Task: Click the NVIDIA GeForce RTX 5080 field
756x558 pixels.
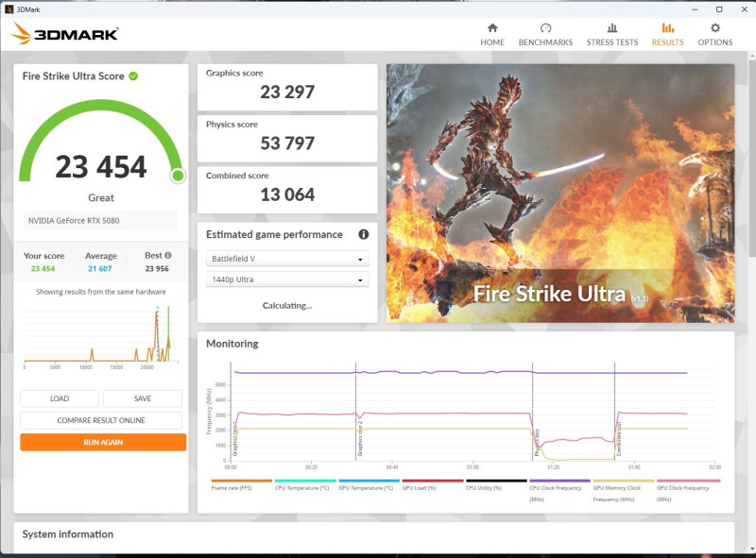Action: 101,221
